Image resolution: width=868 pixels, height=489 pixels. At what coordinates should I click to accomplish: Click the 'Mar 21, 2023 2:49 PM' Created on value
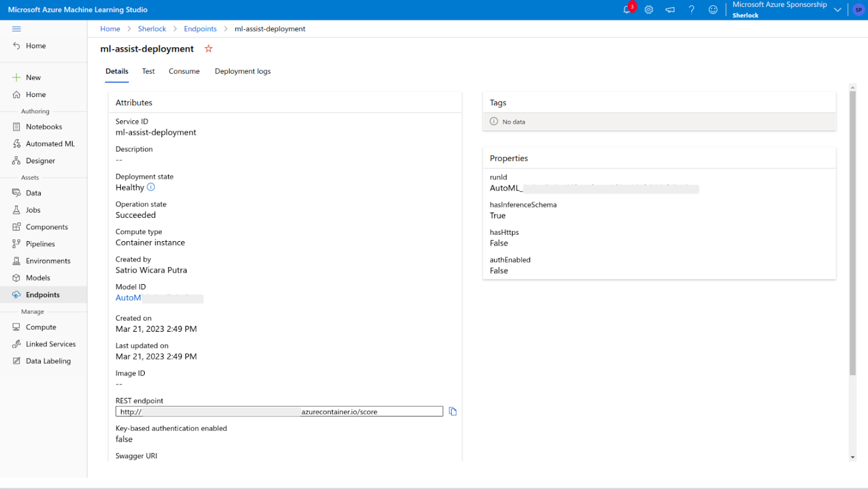(x=156, y=329)
